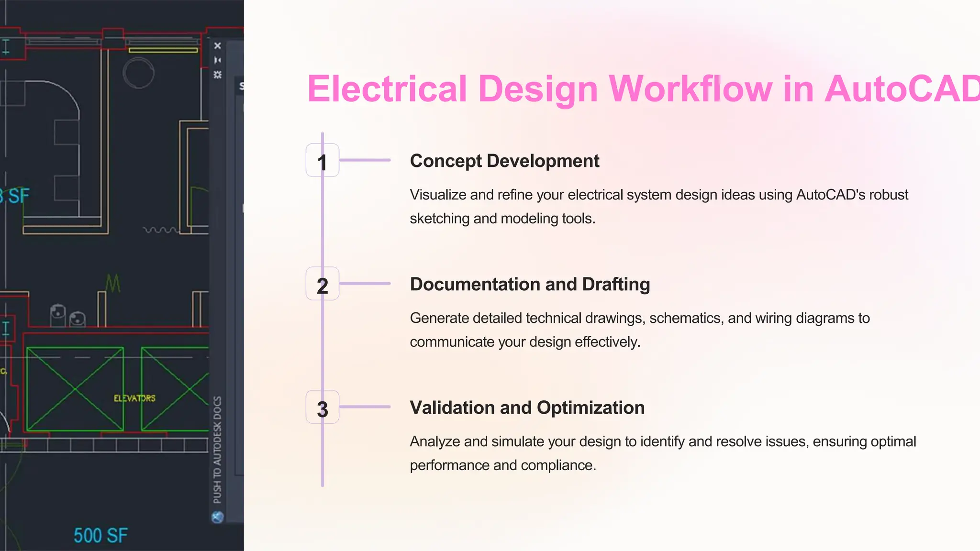Click the Electrical Design Workflow title

tap(644, 89)
